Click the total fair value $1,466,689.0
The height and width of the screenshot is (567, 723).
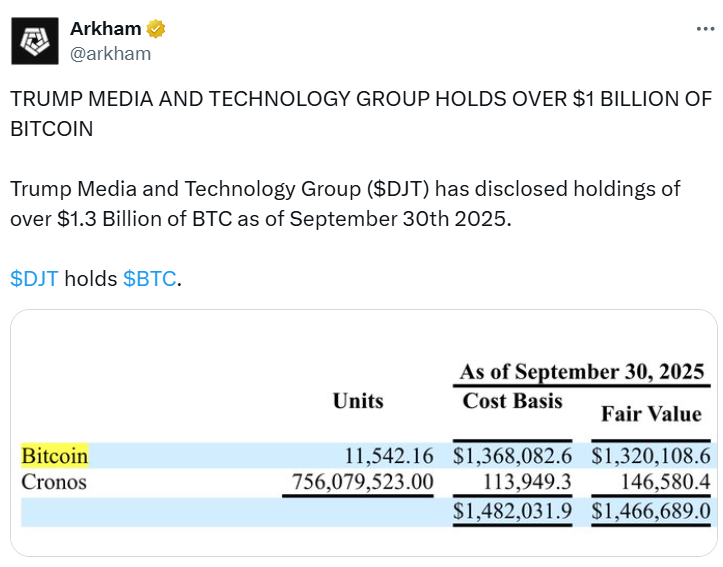[x=651, y=510]
